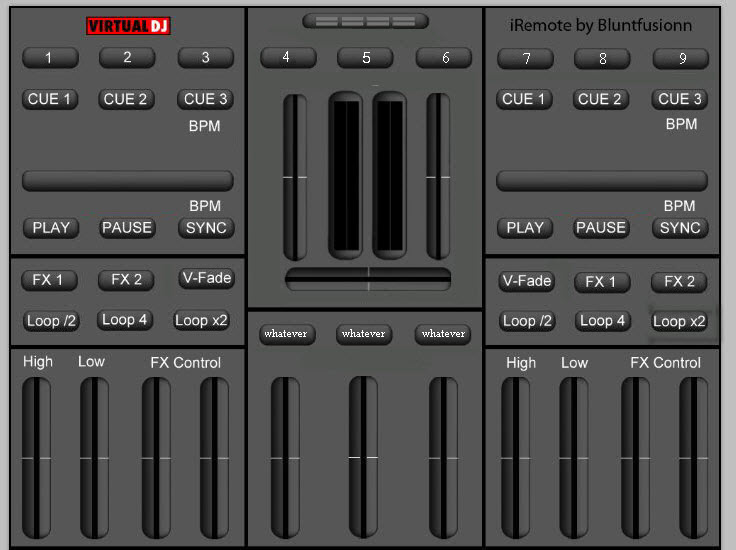The height and width of the screenshot is (550, 736).
Task: Adjust the left deck first FX Control slider
Action: (156, 458)
